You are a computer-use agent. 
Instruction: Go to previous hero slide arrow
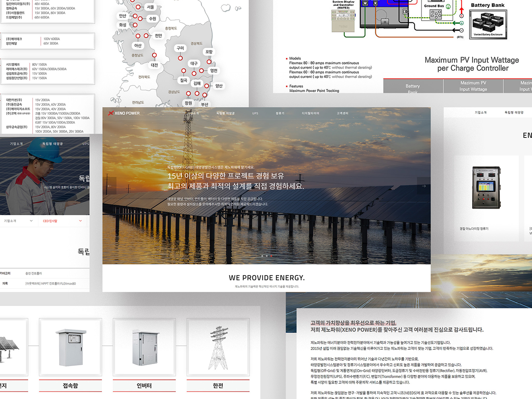pyautogui.click(x=110, y=186)
